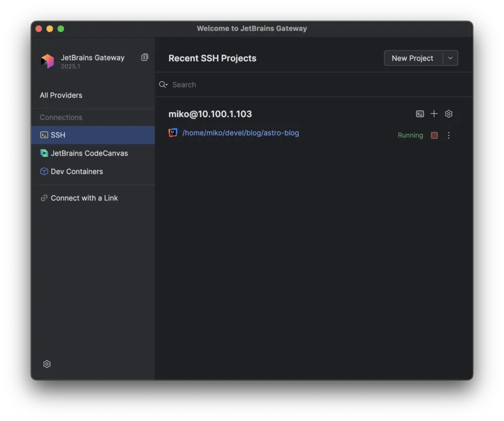Minimize window with yellow button
Screen dimensions: 504x421
click(50, 29)
